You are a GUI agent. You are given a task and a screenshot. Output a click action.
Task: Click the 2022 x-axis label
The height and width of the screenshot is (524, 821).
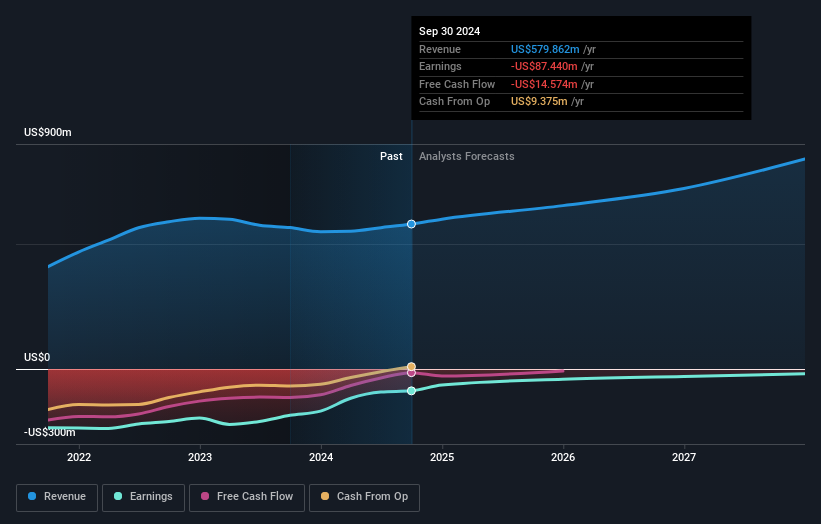coord(79,458)
